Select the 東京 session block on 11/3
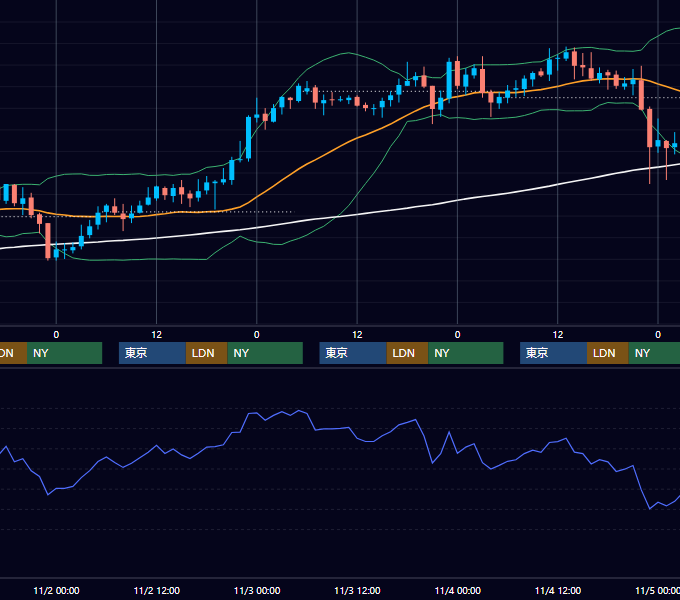The width and height of the screenshot is (680, 600). click(x=353, y=353)
